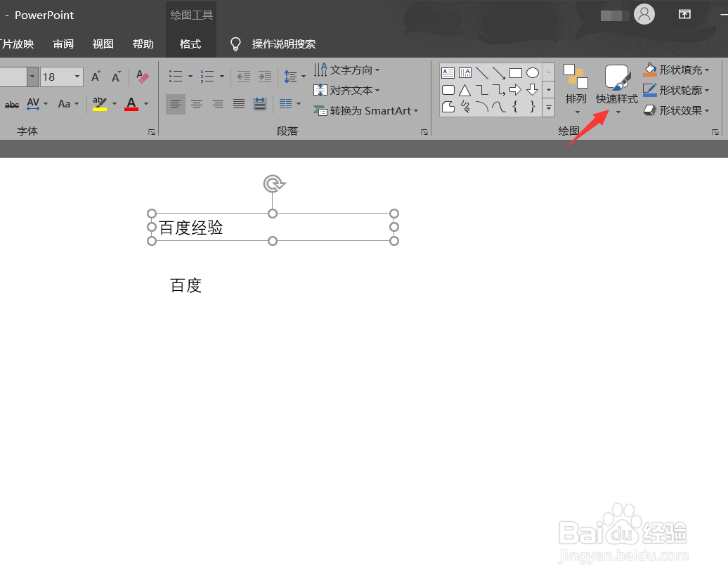Select the freeform shape tool
Screen dimensions: 728x581
tap(448, 107)
